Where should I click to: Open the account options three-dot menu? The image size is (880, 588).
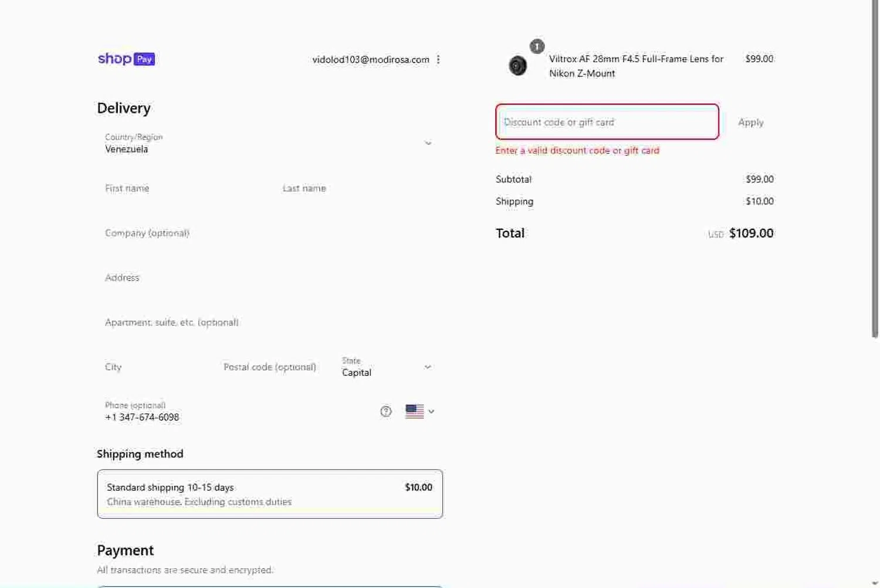click(x=438, y=59)
